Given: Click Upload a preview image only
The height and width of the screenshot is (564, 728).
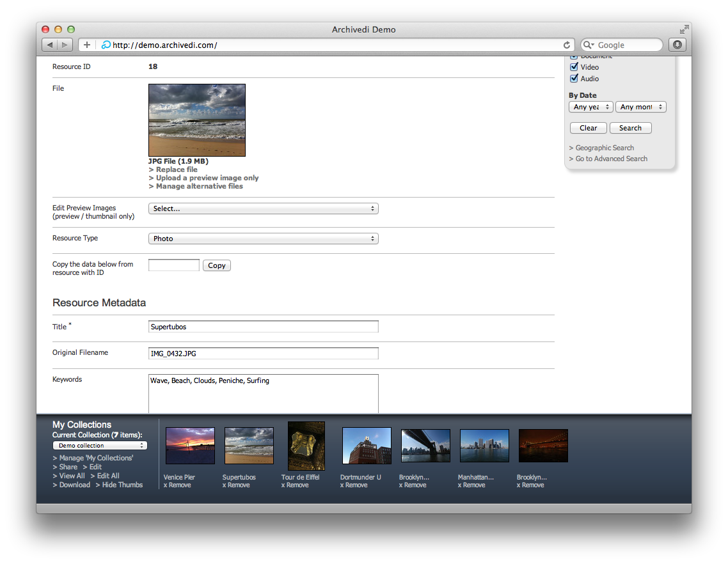Looking at the screenshot, I should [x=207, y=178].
